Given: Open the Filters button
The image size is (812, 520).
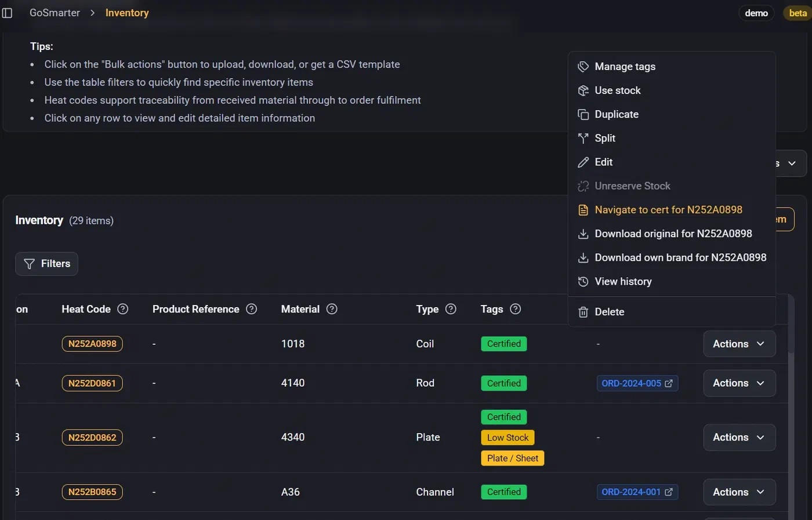Looking at the screenshot, I should pyautogui.click(x=47, y=264).
